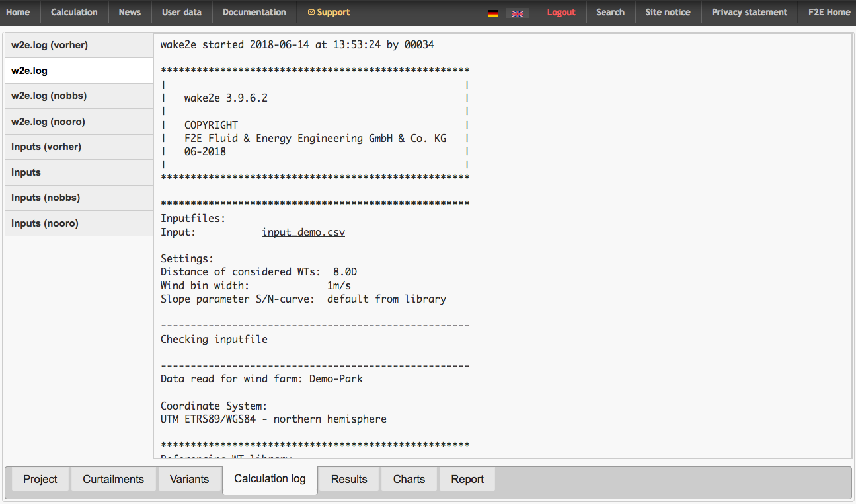Open the Home page

tap(18, 13)
